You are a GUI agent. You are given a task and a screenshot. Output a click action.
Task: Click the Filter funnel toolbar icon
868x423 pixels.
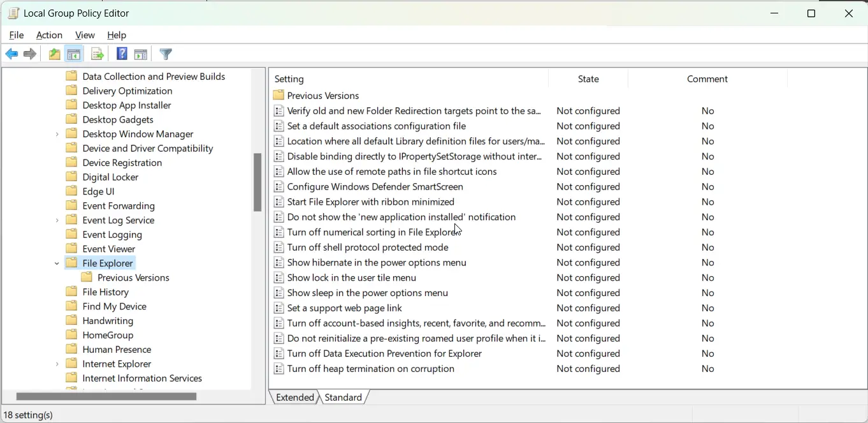[166, 54]
